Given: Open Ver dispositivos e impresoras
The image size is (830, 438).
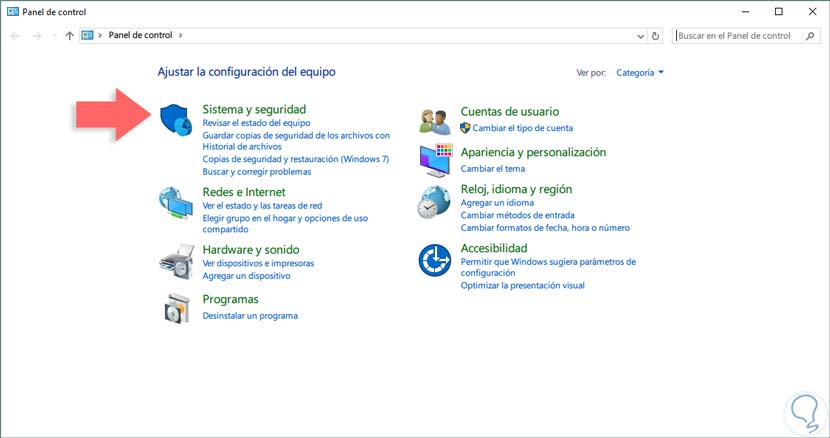Looking at the screenshot, I should pos(258,263).
